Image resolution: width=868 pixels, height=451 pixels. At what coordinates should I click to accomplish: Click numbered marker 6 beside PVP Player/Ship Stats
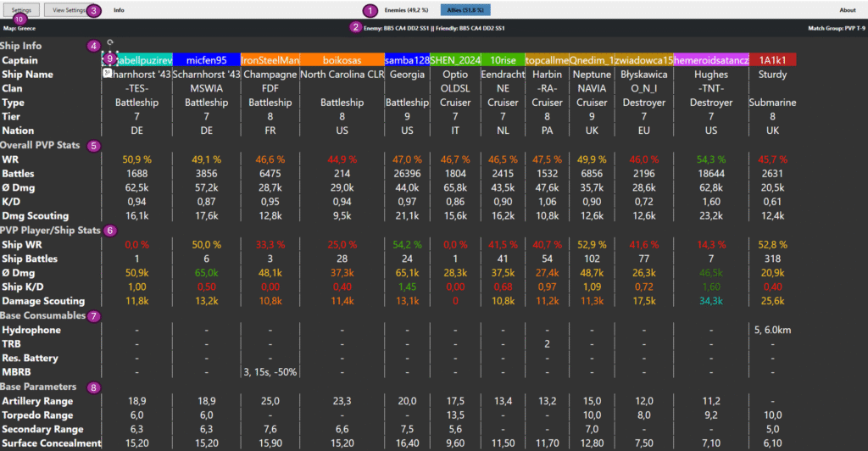coord(110,230)
